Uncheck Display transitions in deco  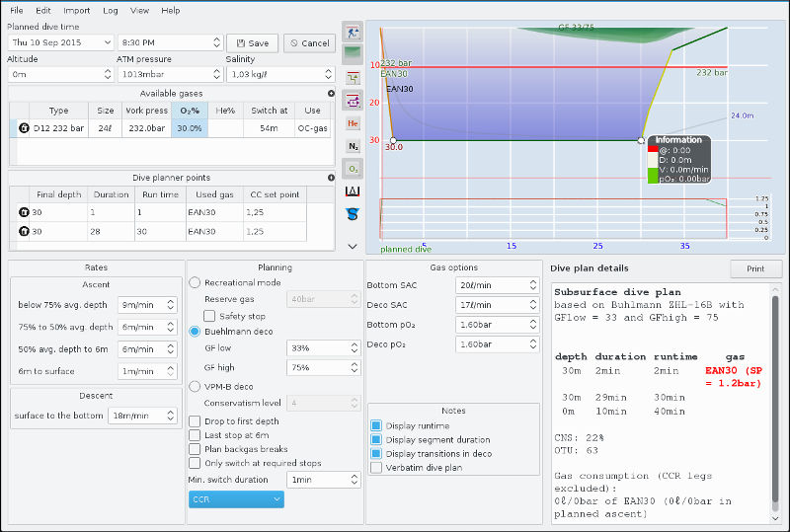(x=376, y=453)
